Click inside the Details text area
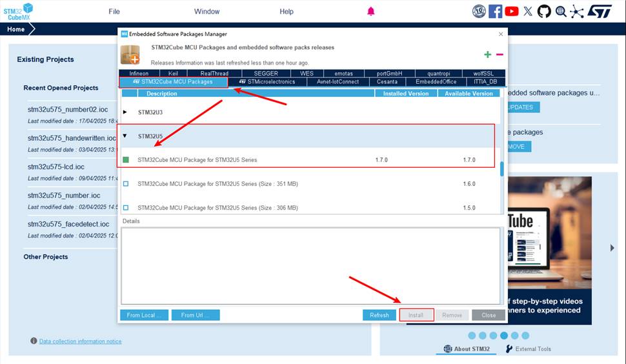Viewport: 626px width, 364px height. point(310,266)
